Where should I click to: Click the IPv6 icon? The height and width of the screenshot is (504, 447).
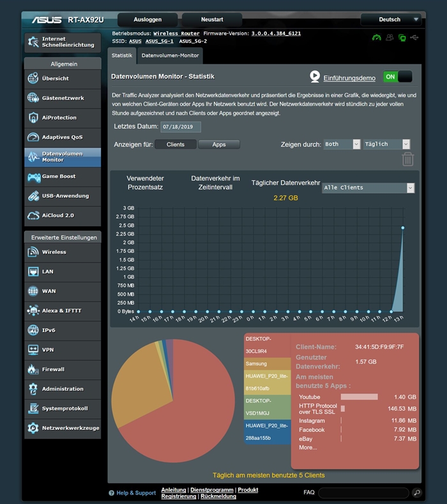(x=33, y=330)
